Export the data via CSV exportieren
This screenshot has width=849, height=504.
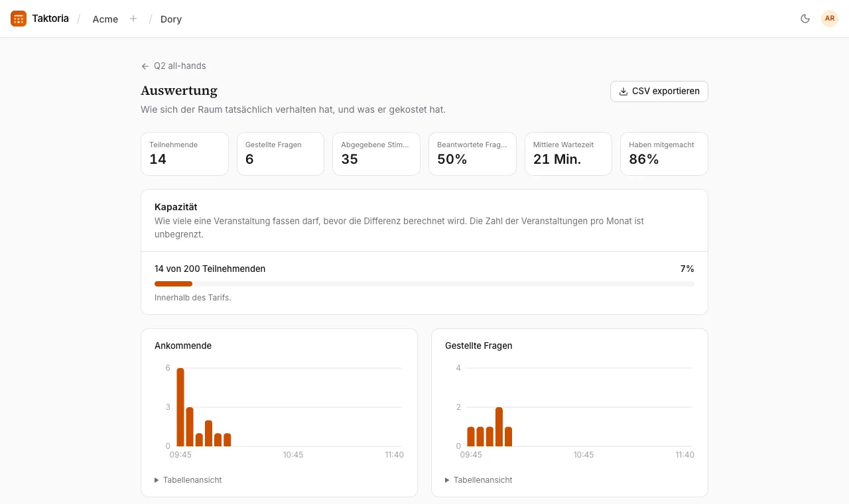coord(659,92)
